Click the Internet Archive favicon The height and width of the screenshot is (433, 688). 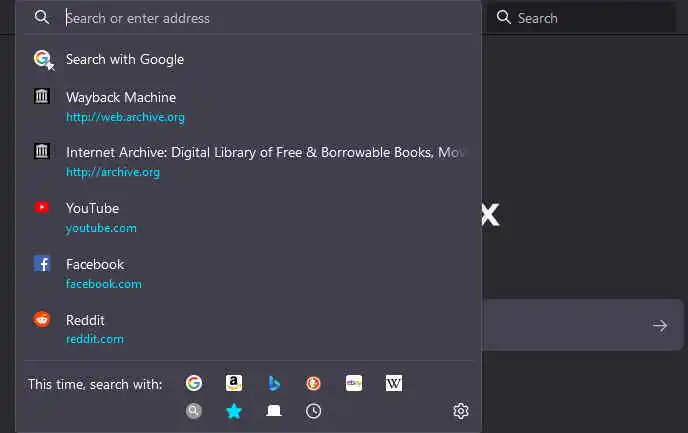coord(42,151)
